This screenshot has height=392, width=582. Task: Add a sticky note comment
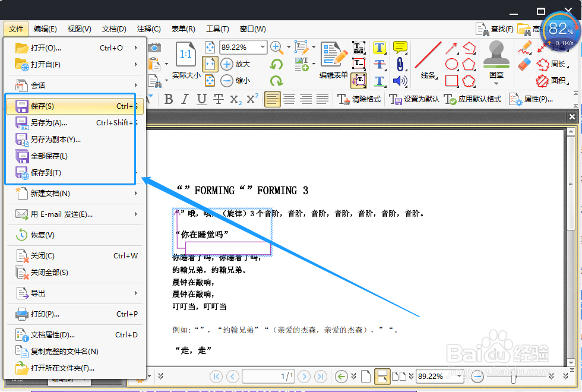(400, 48)
